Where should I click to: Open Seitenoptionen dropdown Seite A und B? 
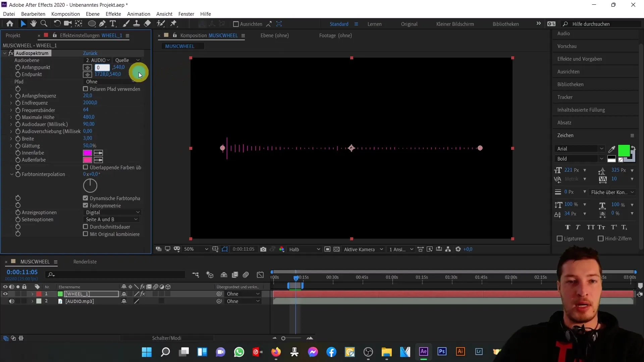(111, 220)
